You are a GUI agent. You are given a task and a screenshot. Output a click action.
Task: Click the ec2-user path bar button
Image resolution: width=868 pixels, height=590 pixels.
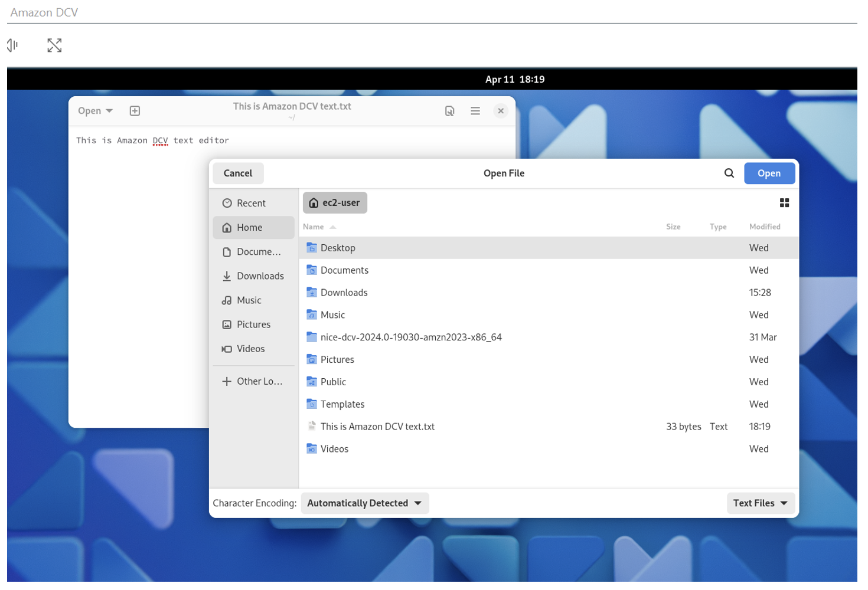click(335, 203)
